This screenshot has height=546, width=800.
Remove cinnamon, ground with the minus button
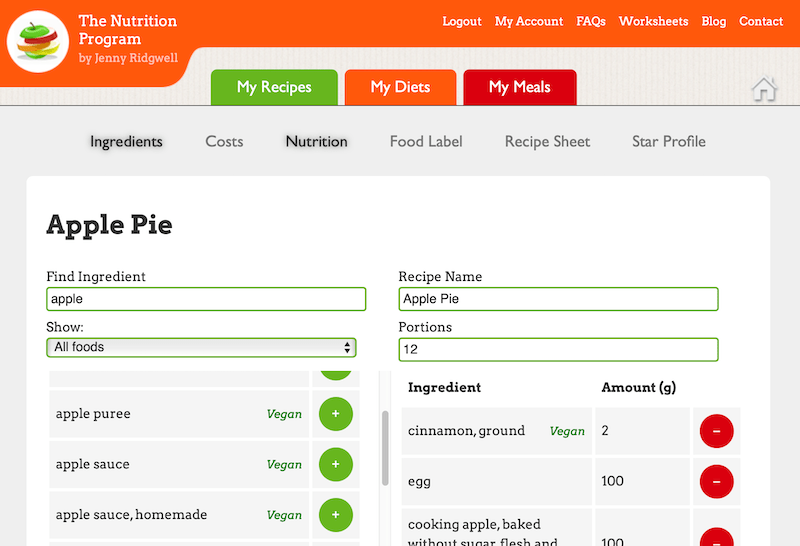click(x=716, y=431)
